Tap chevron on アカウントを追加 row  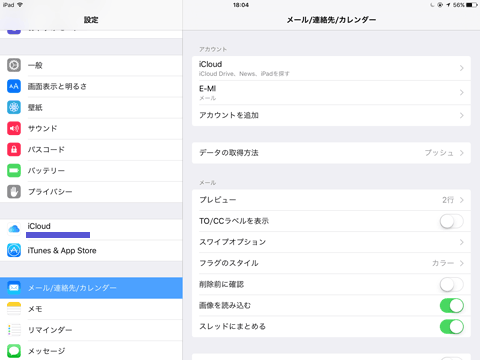coord(462,115)
